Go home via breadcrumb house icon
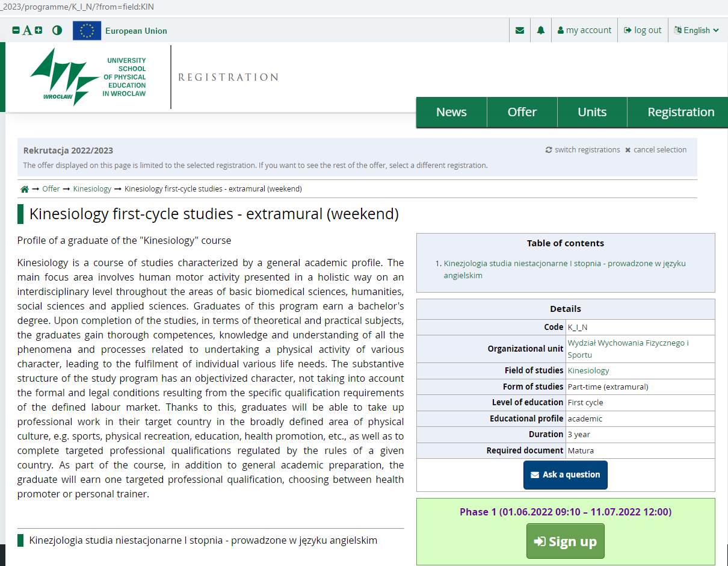The height and width of the screenshot is (566, 728). click(x=25, y=189)
